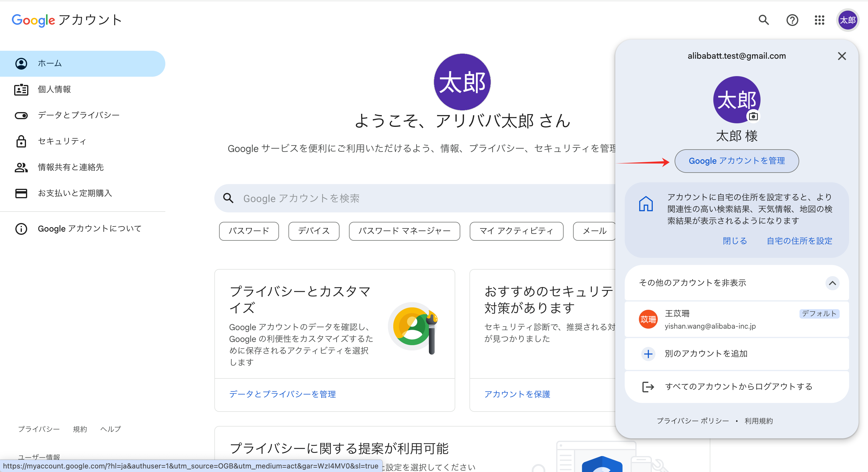Click the search magnifier icon in top header
Image resolution: width=868 pixels, height=472 pixels.
763,20
